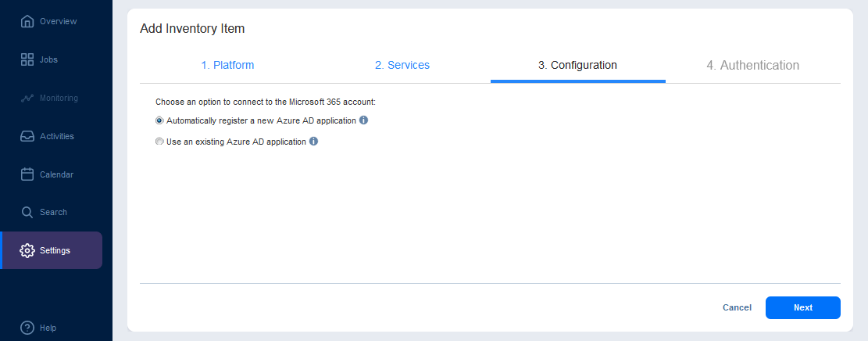Click the 'Use an existing Azure AD application' label text
The height and width of the screenshot is (341, 868).
(236, 142)
